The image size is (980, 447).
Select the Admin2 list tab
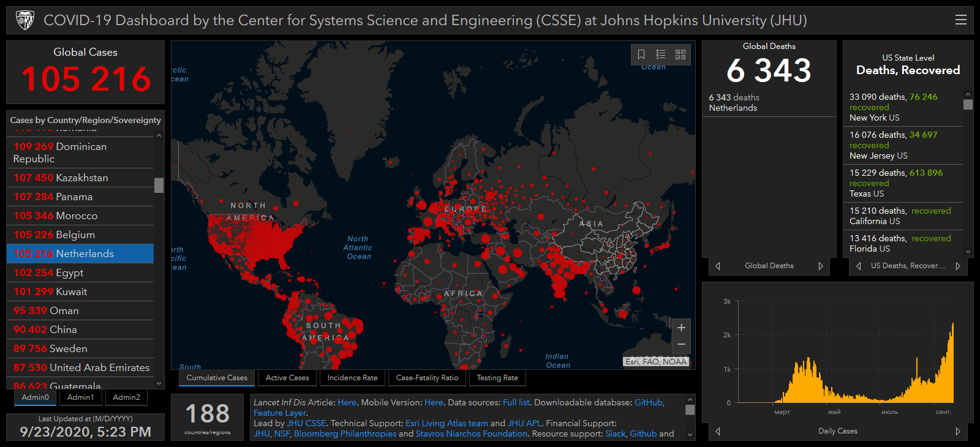[x=127, y=397]
